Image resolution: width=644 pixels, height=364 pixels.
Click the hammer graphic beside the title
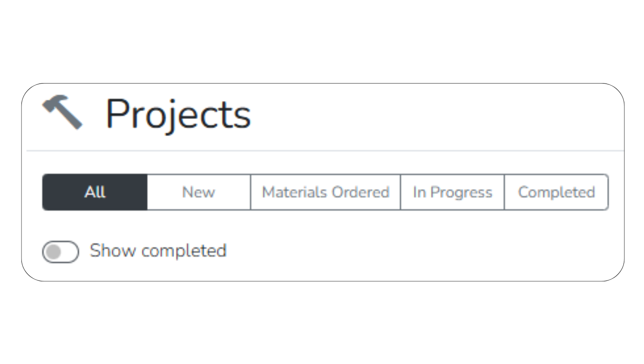click(61, 112)
